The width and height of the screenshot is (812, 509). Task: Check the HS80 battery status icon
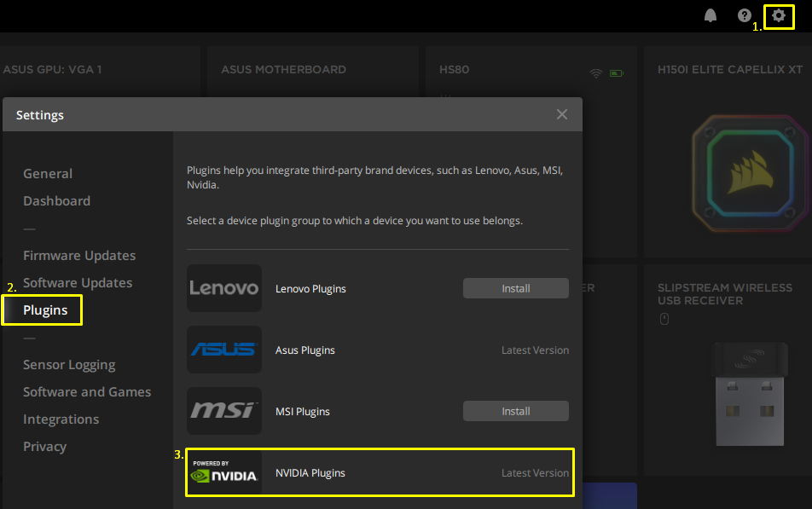click(x=616, y=72)
